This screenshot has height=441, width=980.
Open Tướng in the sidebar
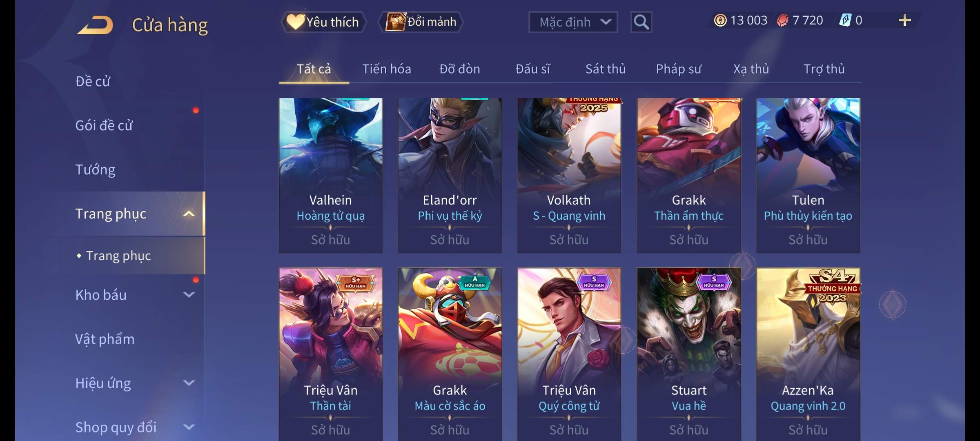click(x=95, y=169)
